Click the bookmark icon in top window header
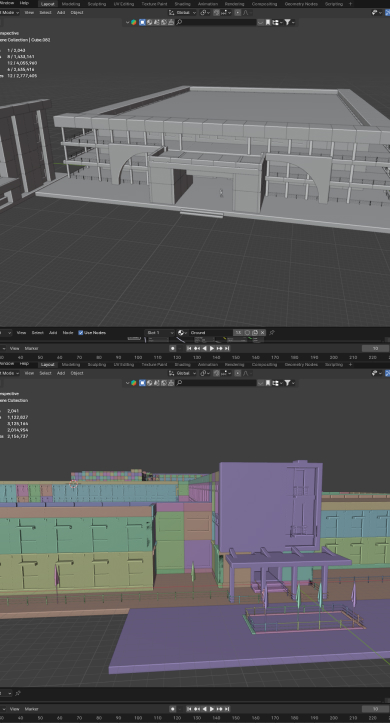 tap(267, 22)
